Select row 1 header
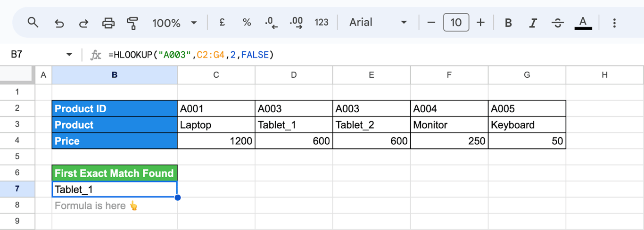This screenshot has width=644, height=230. pyautogui.click(x=17, y=92)
